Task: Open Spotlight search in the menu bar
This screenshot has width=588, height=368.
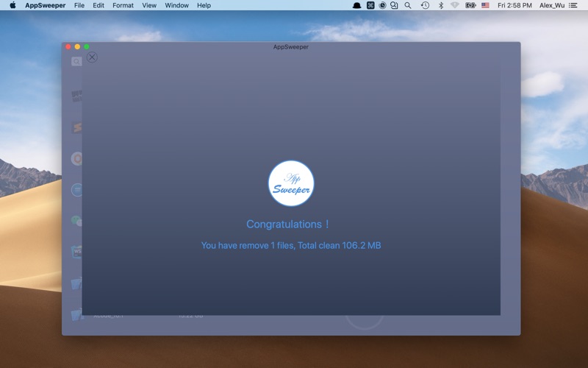Action: [x=408, y=5]
